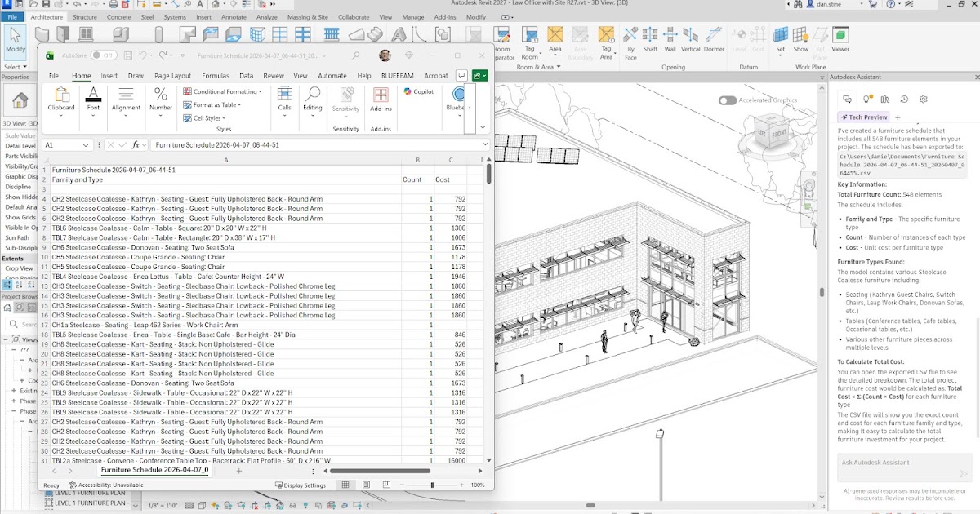Screen dimensions: 980x514
Task: Select the Shaft opening tool
Action: 650,39
